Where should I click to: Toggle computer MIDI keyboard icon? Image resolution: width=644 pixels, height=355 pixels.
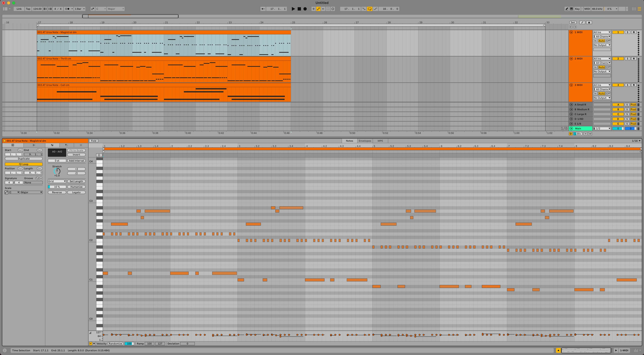click(572, 9)
